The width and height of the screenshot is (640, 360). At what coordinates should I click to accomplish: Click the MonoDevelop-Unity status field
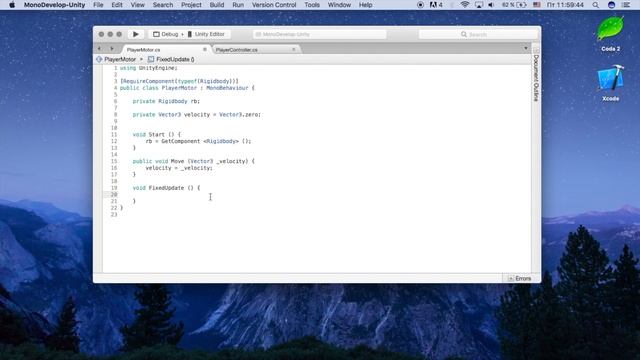[x=320, y=34]
